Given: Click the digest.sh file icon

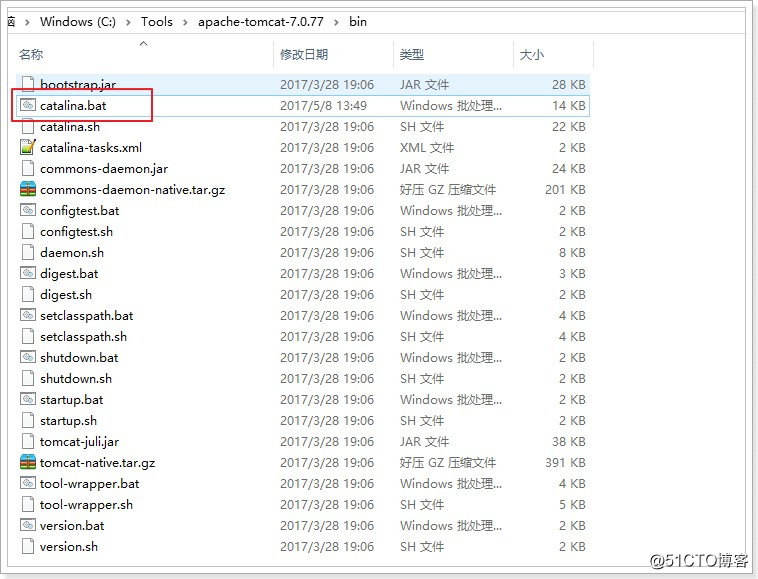Looking at the screenshot, I should pyautogui.click(x=28, y=294).
